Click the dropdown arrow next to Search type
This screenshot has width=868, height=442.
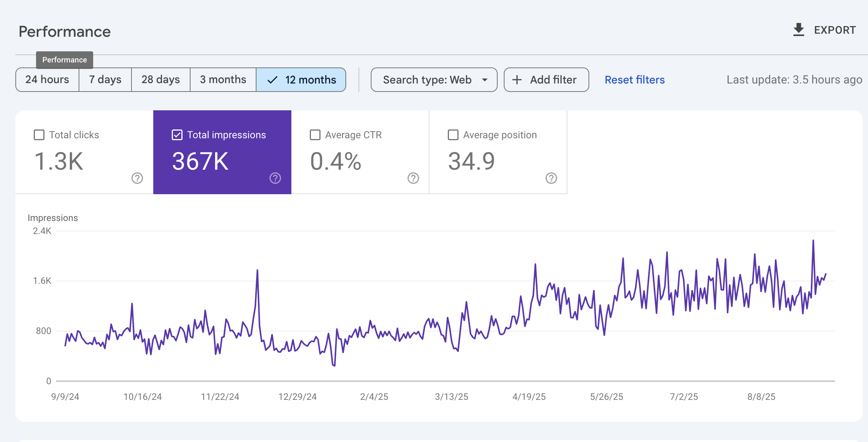pyautogui.click(x=485, y=80)
